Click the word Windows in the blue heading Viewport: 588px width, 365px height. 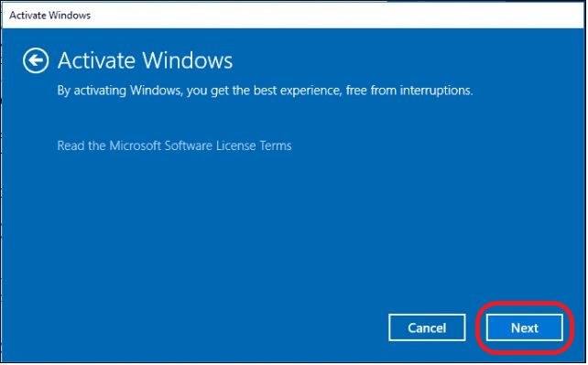[x=188, y=60]
